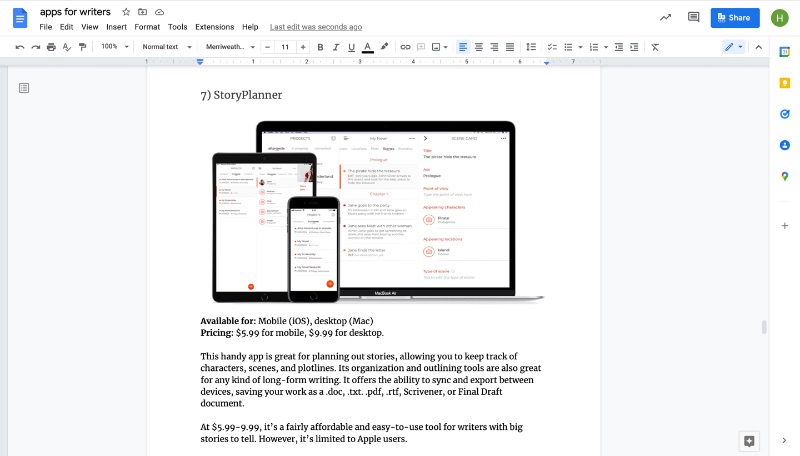Open the Merriweather font dropdown
Screen dimensions: 800x456
coord(230,47)
